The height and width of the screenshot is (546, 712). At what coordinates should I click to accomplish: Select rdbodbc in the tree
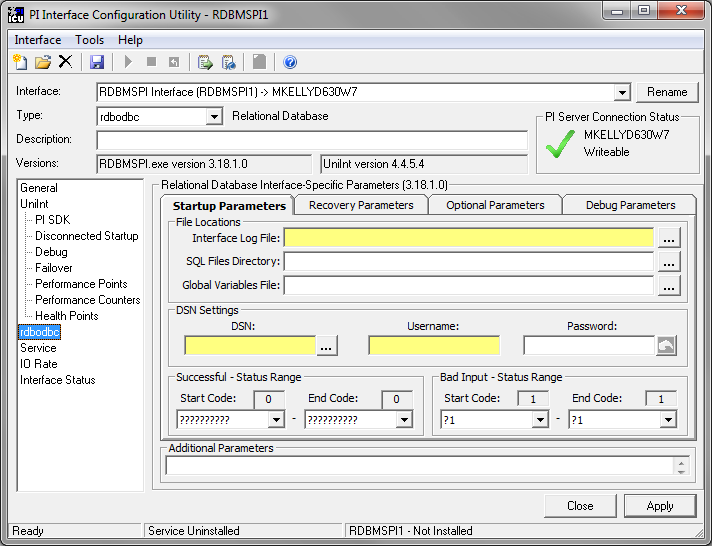(40, 332)
